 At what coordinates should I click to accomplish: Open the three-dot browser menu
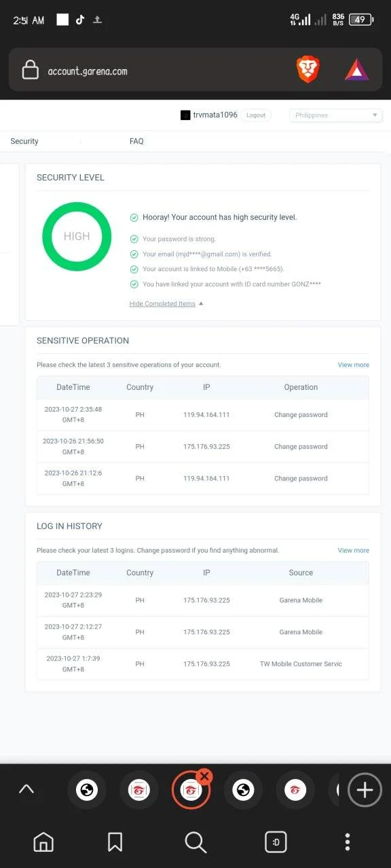[x=348, y=842]
